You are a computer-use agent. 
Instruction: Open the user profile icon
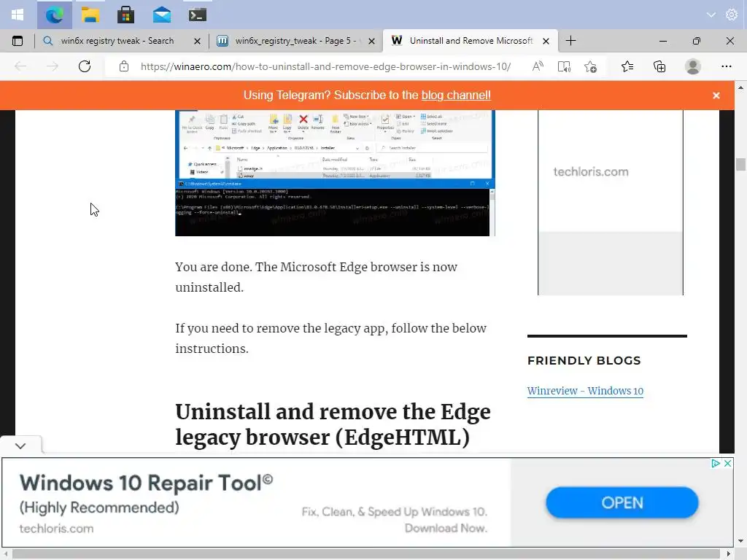(693, 66)
